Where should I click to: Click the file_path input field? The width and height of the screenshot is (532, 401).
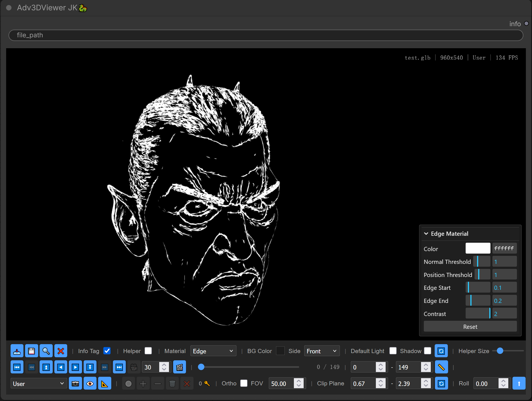[266, 35]
